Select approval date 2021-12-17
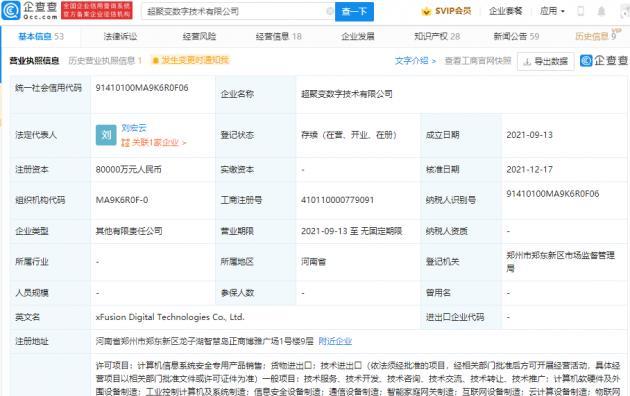This screenshot has width=630, height=396. (x=530, y=169)
